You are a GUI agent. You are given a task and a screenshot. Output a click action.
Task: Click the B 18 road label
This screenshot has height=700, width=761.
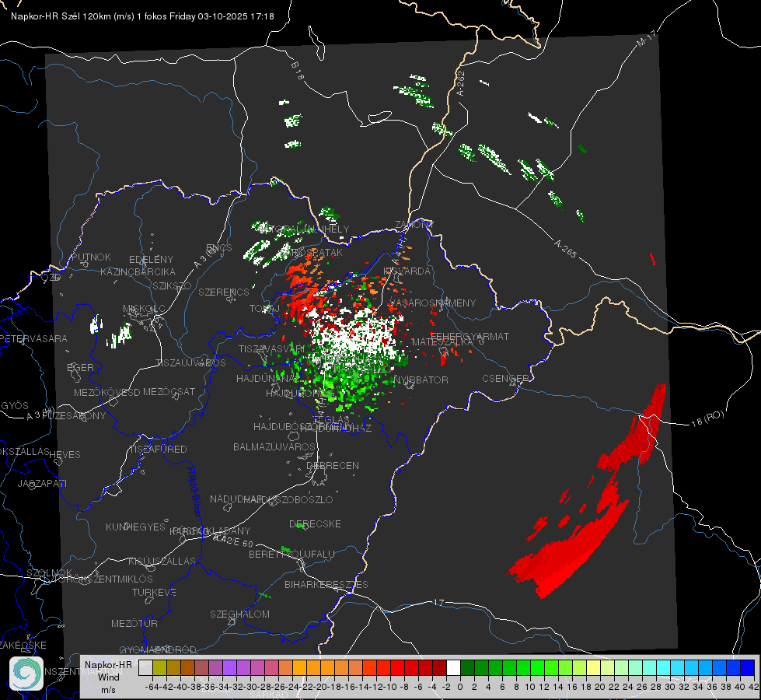click(x=298, y=71)
